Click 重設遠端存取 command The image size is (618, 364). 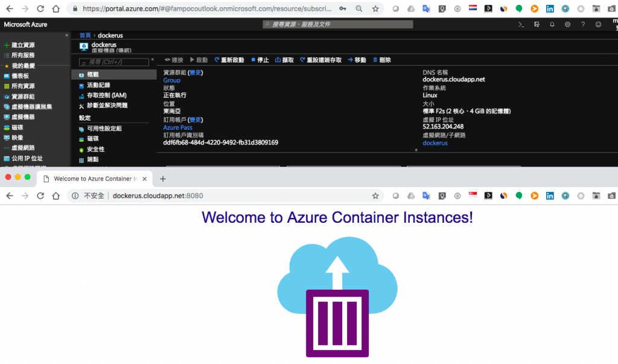coord(320,60)
